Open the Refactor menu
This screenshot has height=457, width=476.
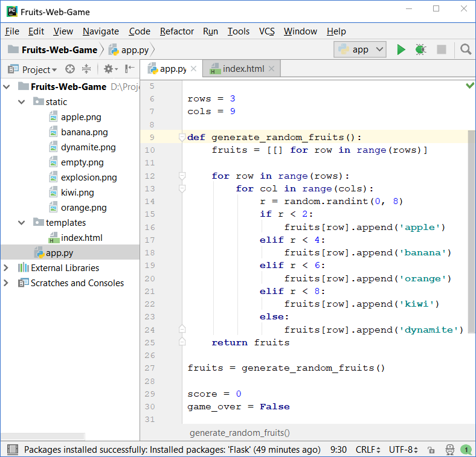pyautogui.click(x=177, y=31)
